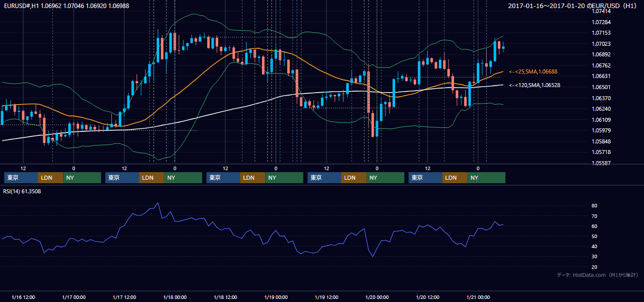Click the 2017-01-16～2017-01-20 EUR/USD (H1) heading

[x=573, y=6]
